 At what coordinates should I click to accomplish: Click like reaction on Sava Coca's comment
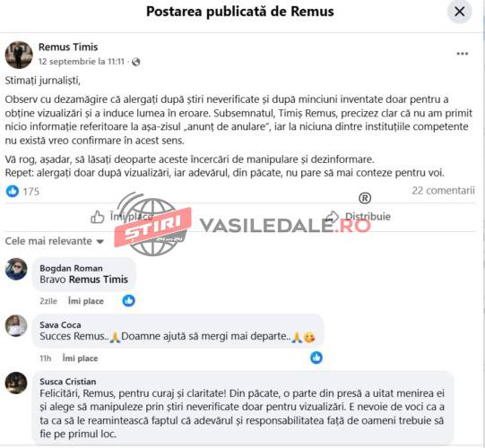(x=316, y=358)
